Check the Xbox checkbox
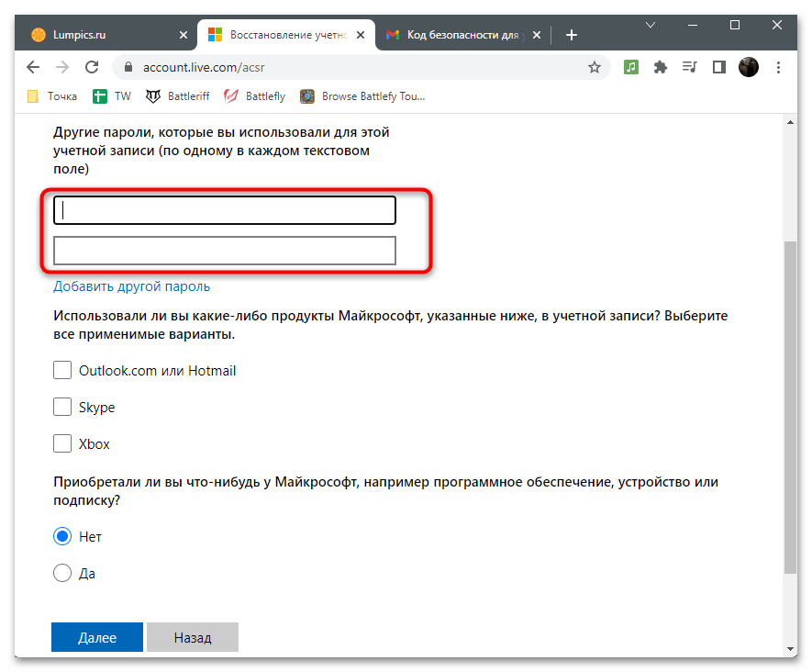The height and width of the screenshot is (672, 812). coord(62,443)
